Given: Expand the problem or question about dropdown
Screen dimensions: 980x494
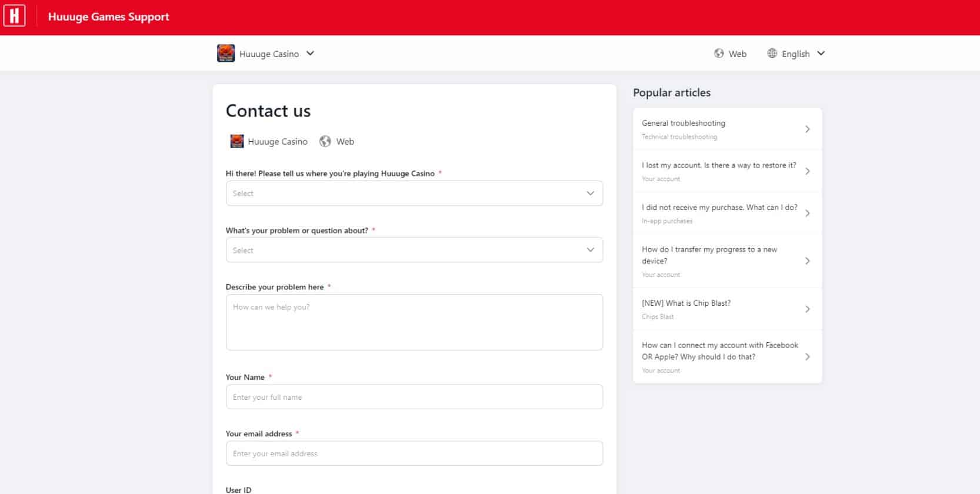Looking at the screenshot, I should pos(414,250).
